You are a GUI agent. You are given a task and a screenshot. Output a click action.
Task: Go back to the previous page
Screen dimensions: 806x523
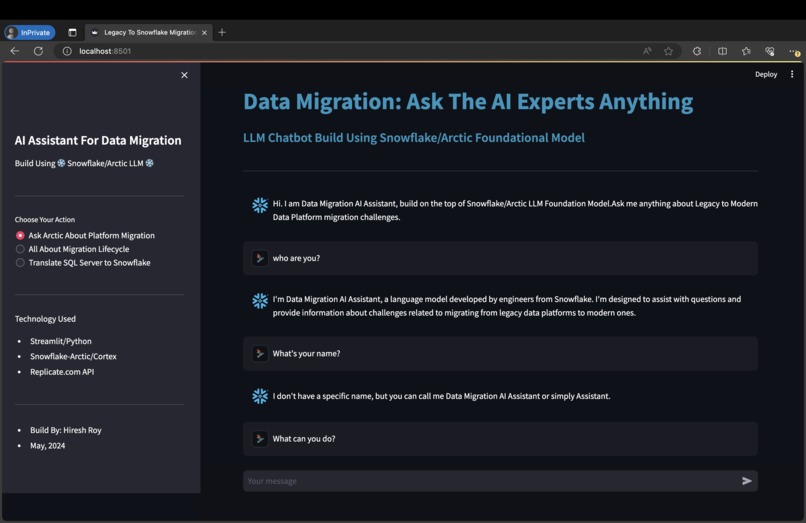point(15,51)
